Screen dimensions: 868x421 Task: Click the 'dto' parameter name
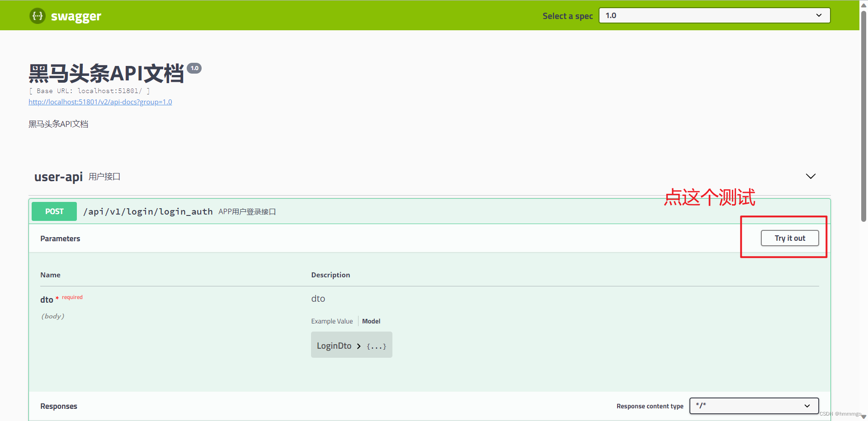click(47, 299)
